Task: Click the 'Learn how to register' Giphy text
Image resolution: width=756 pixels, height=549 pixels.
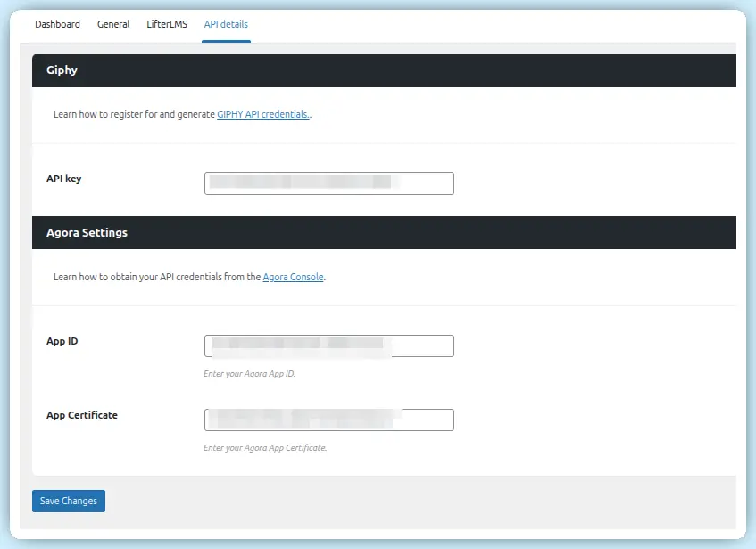Action: [134, 115]
